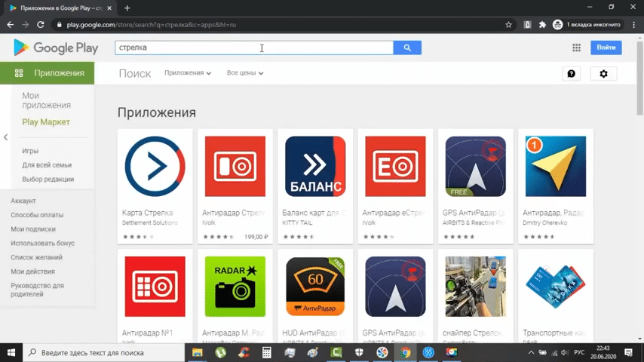Open the HUD АнтиРадар app icon
644x362 pixels.
(315, 287)
